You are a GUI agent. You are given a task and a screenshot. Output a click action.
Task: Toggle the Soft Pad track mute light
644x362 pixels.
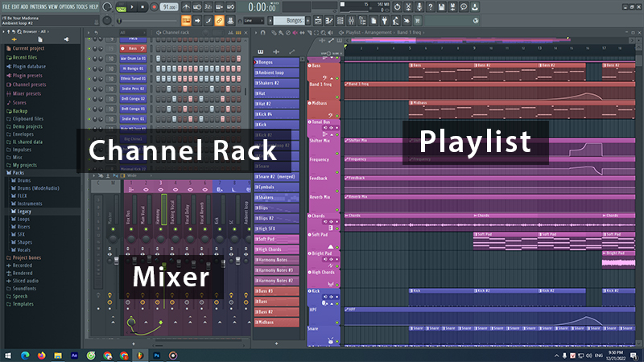(x=337, y=248)
